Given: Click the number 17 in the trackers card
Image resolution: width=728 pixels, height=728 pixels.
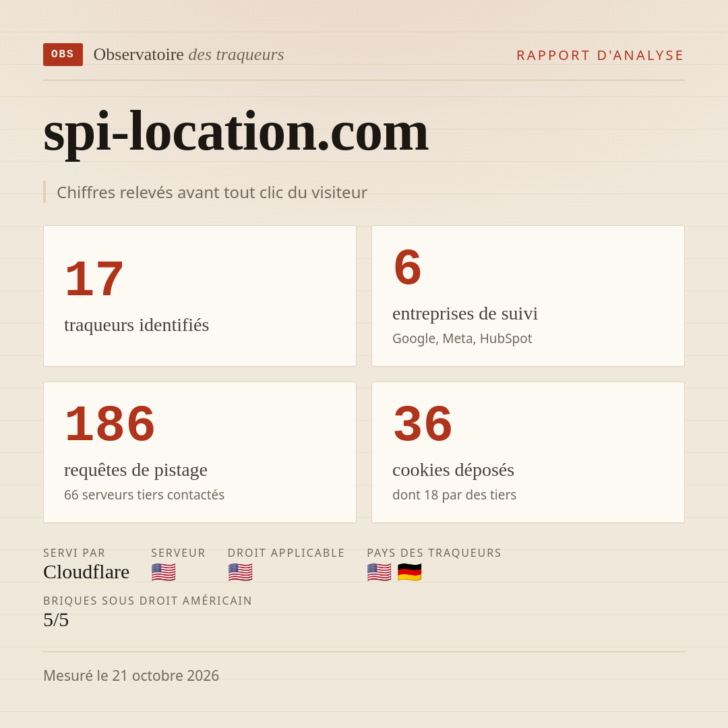Looking at the screenshot, I should click(94, 278).
